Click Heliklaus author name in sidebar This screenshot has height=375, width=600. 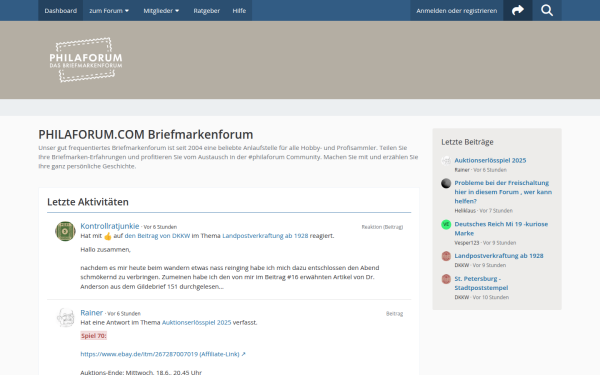pos(465,210)
